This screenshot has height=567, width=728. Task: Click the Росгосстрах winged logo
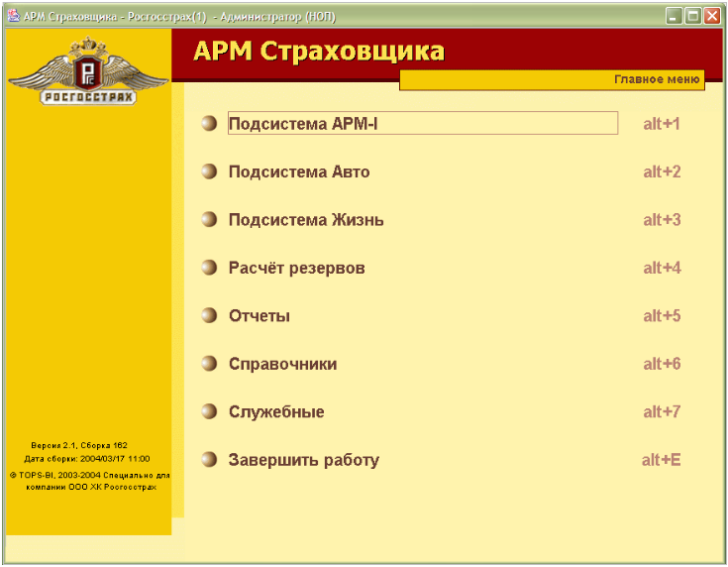(88, 70)
